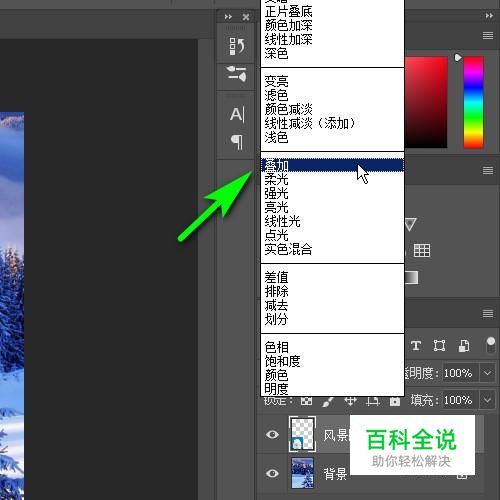
Task: Lock artboard nesting icon
Action: point(373,401)
